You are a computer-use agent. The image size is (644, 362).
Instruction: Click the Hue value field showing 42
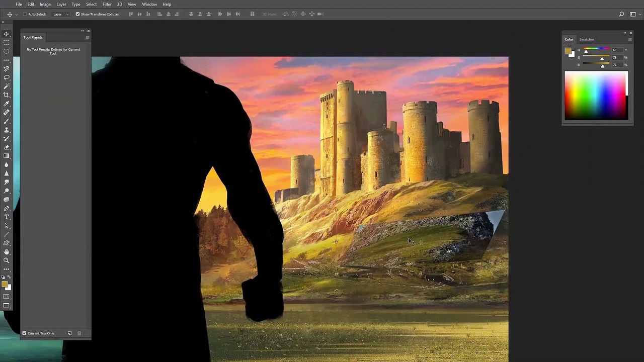click(616, 50)
